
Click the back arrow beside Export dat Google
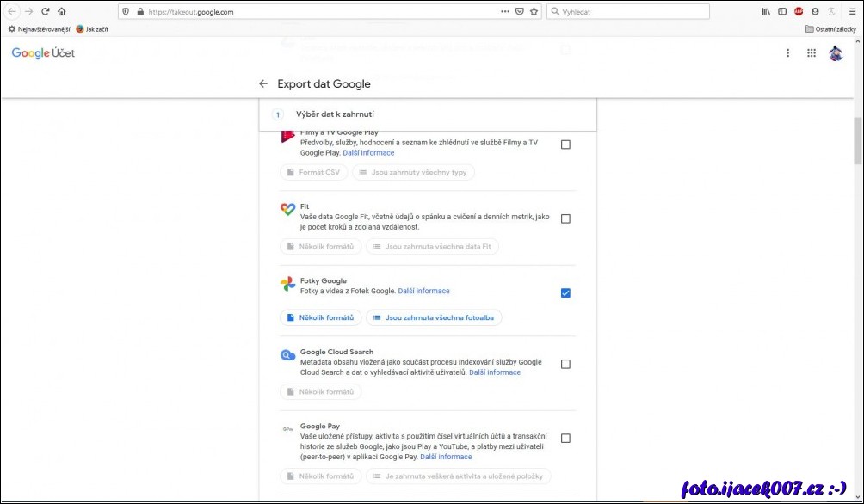click(x=263, y=84)
